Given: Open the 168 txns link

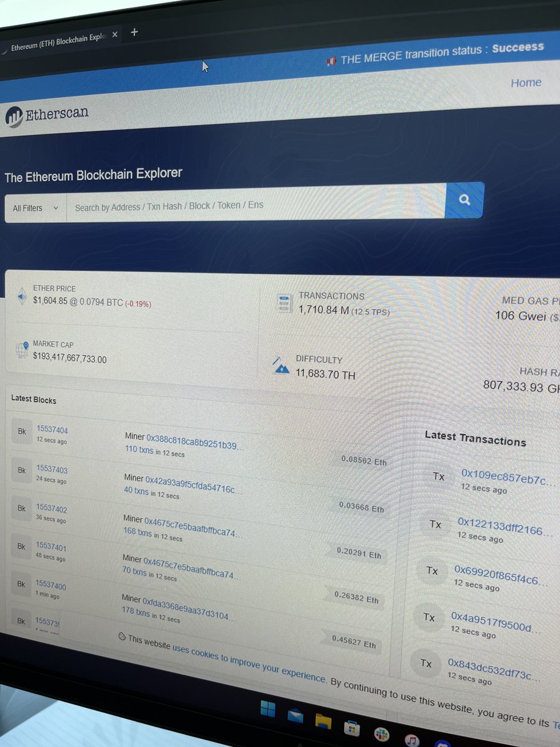Looking at the screenshot, I should point(138,532).
